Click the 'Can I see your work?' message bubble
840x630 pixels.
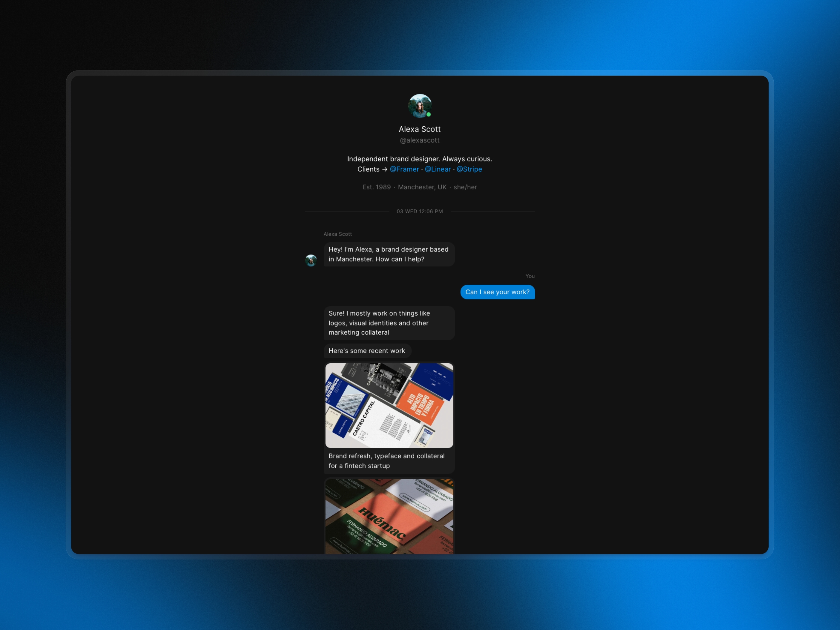[x=497, y=291]
